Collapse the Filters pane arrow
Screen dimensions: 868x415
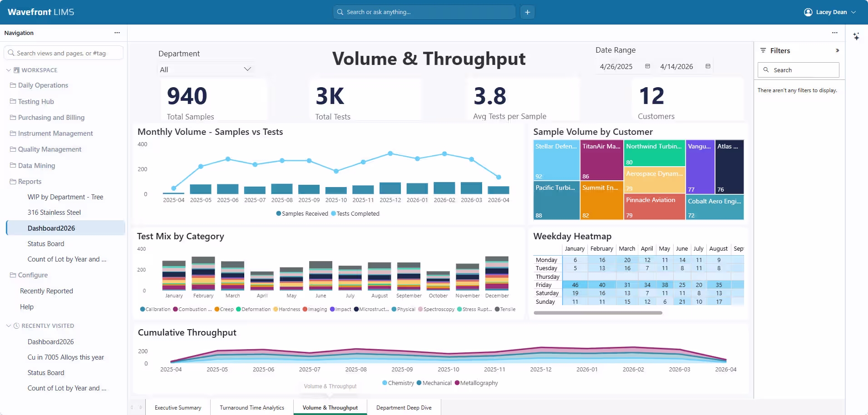point(837,50)
